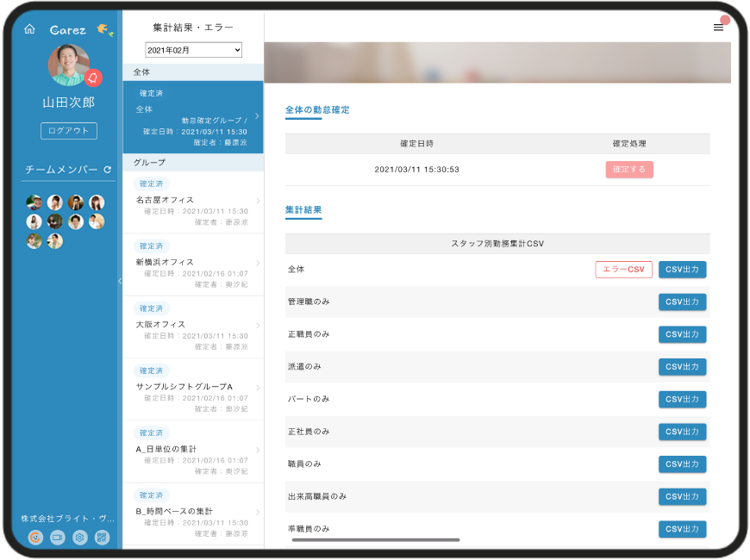The width and height of the screenshot is (750, 560).
Task: Select the first team member avatar
Action: coord(34,202)
